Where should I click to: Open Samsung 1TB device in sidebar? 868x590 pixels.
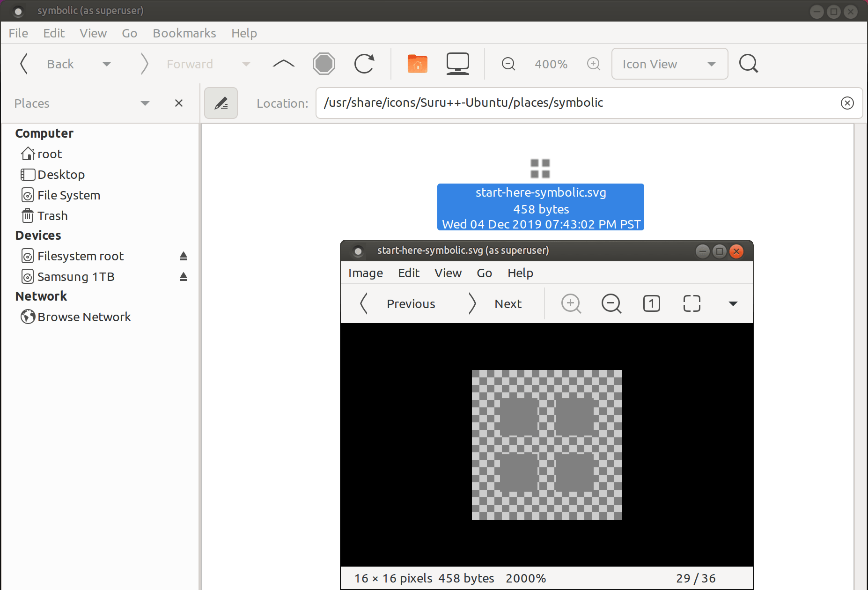(x=68, y=277)
